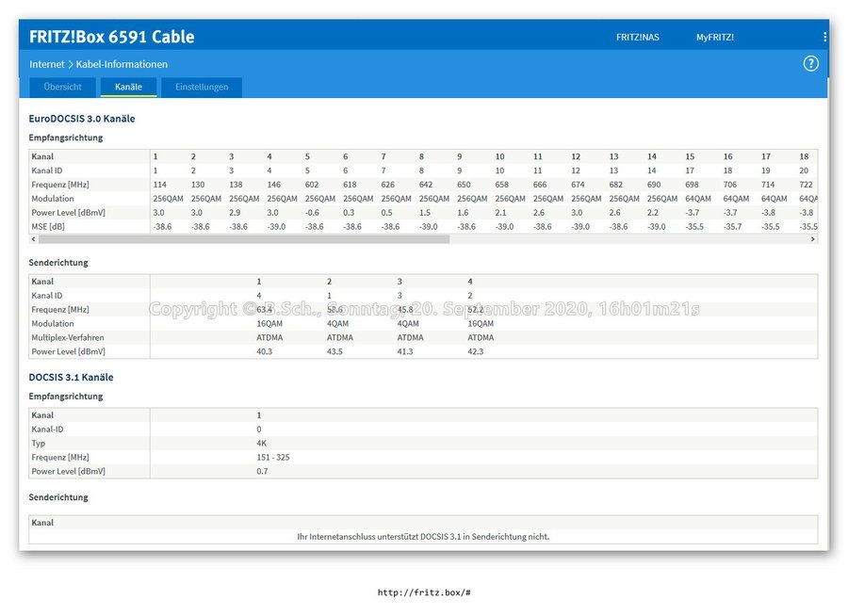Click upstream power level 40.3

pyautogui.click(x=265, y=352)
